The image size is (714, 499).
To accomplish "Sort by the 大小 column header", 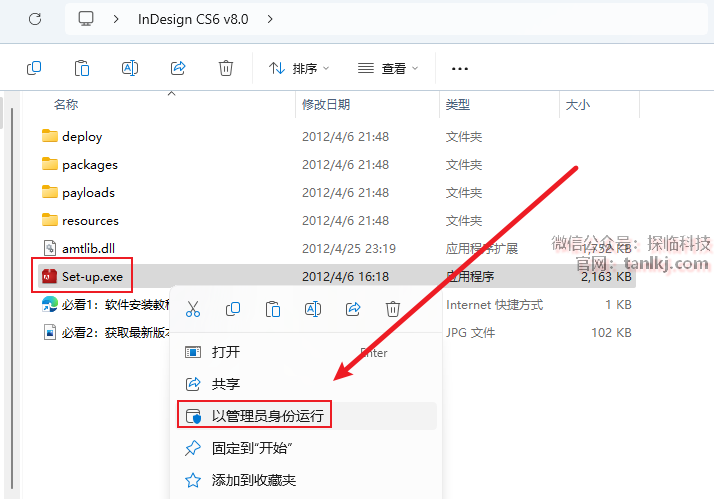I will [577, 105].
